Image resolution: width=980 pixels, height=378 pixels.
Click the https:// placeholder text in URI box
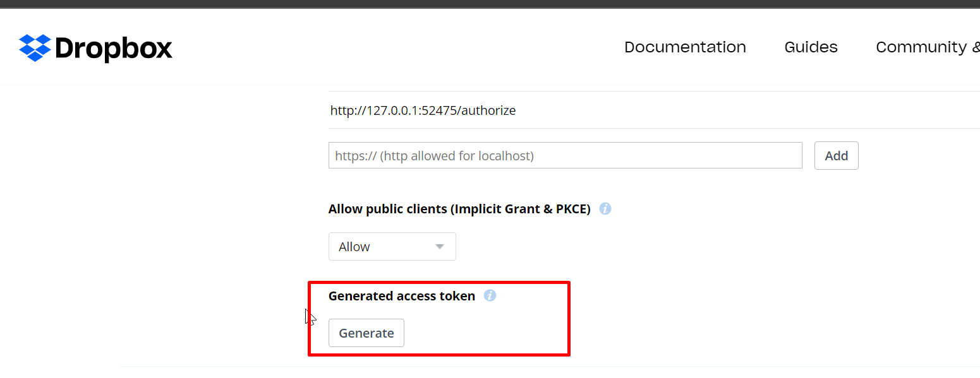(434, 156)
